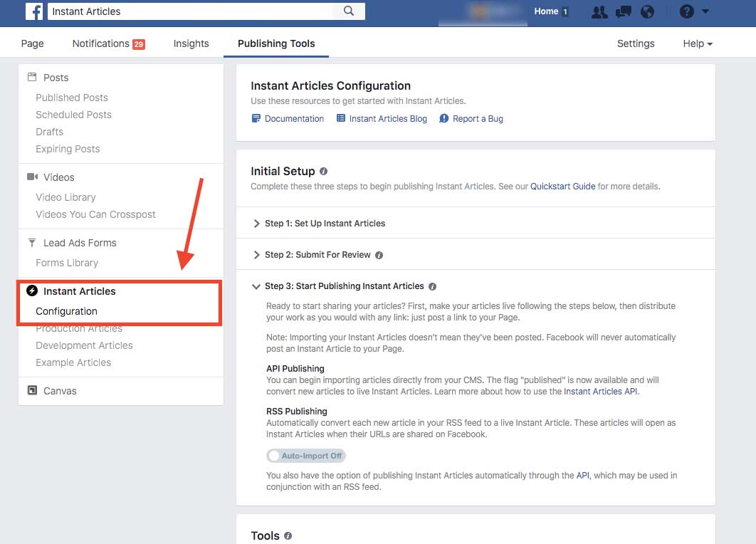The image size is (756, 544).
Task: Select Configuration under Instant Articles
Action: [x=66, y=311]
